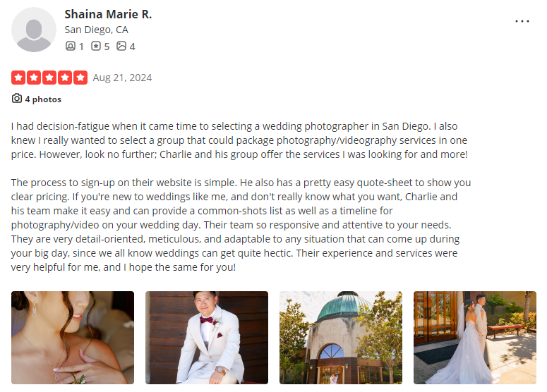Click the fifth red rating star
Viewport: 547px width, 392px height.
tap(80, 78)
